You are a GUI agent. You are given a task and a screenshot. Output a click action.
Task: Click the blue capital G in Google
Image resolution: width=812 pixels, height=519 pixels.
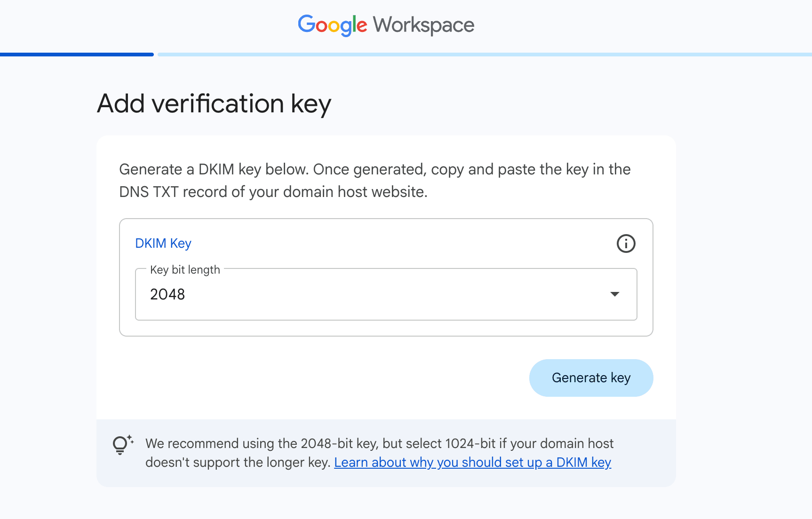(306, 24)
